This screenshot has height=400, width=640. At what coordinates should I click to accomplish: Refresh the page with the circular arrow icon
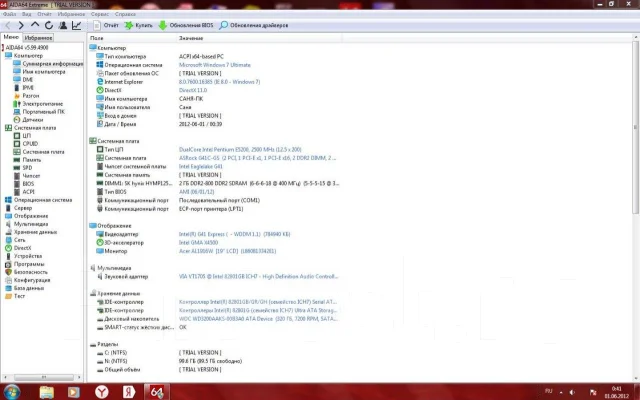(49, 25)
